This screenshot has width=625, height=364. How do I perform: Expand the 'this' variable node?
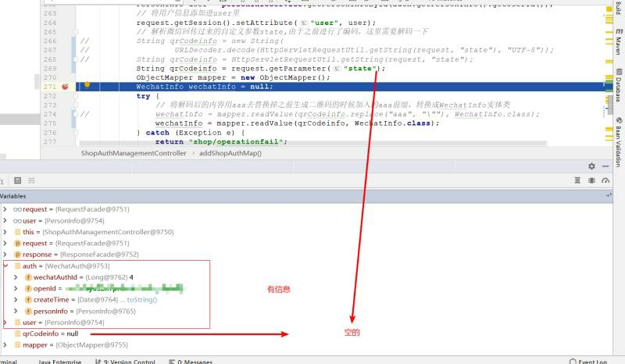(5, 232)
